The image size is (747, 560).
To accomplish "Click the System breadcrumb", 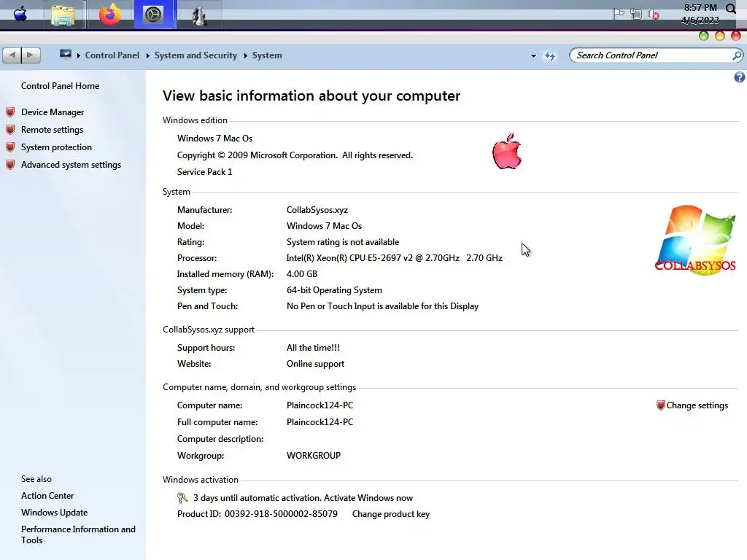I will point(267,55).
